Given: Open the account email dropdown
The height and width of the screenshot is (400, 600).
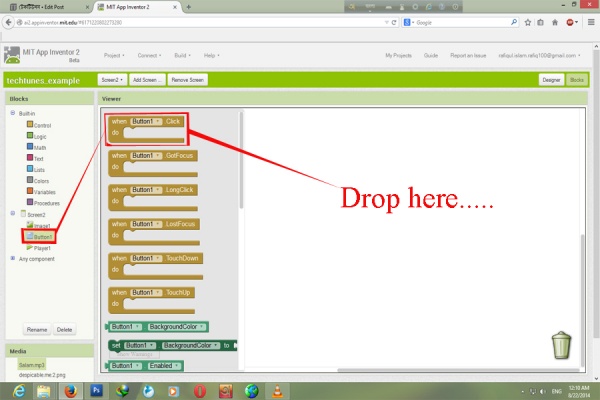Looking at the screenshot, I should (x=539, y=56).
